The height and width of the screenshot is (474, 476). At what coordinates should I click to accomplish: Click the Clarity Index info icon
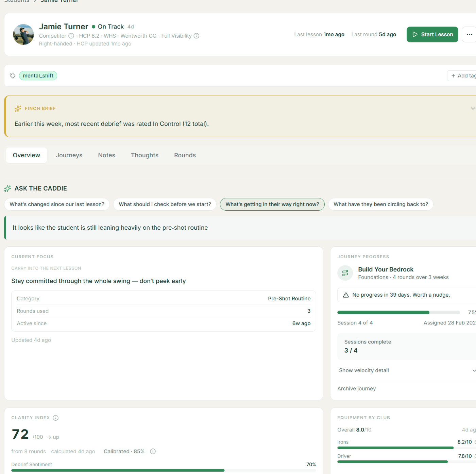point(56,418)
